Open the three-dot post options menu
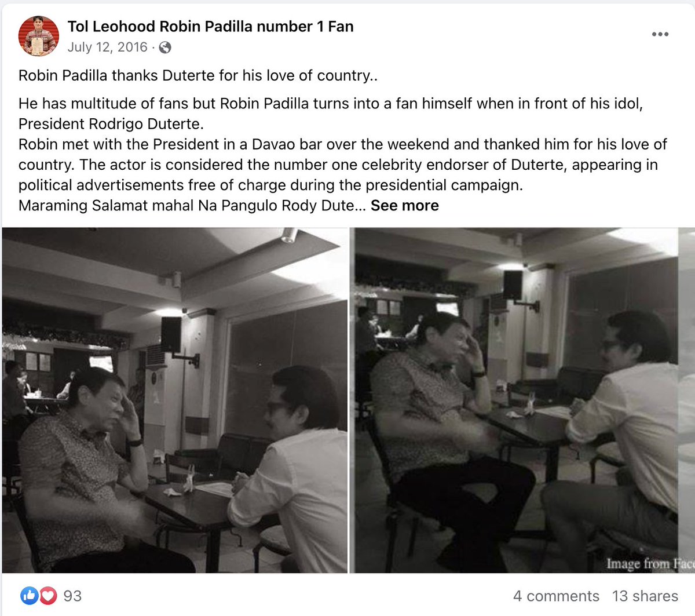695x616 pixels. tap(660, 34)
